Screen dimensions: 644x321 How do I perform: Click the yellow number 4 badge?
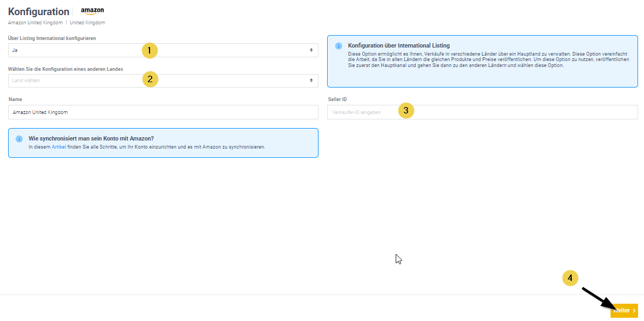[x=570, y=278]
